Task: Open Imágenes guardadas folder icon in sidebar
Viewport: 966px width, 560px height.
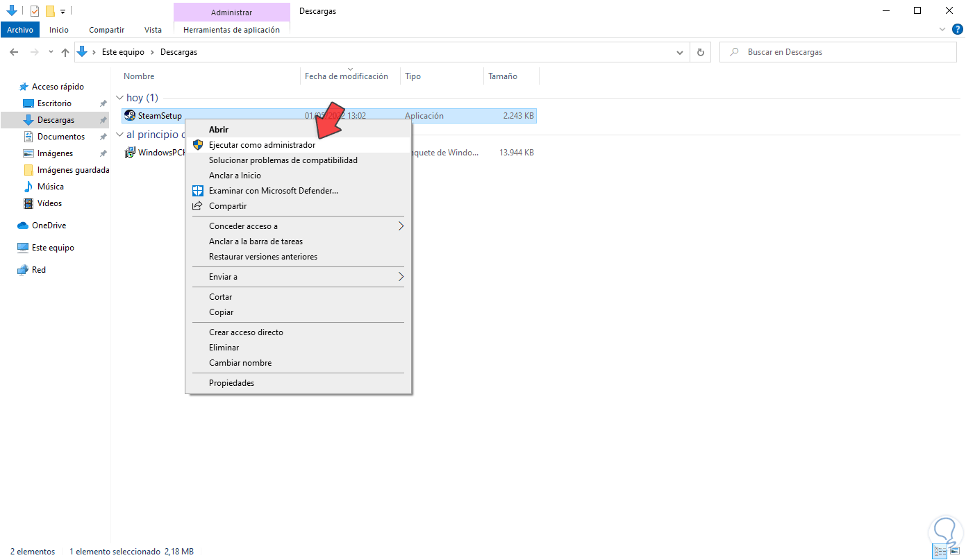Action: (x=28, y=170)
